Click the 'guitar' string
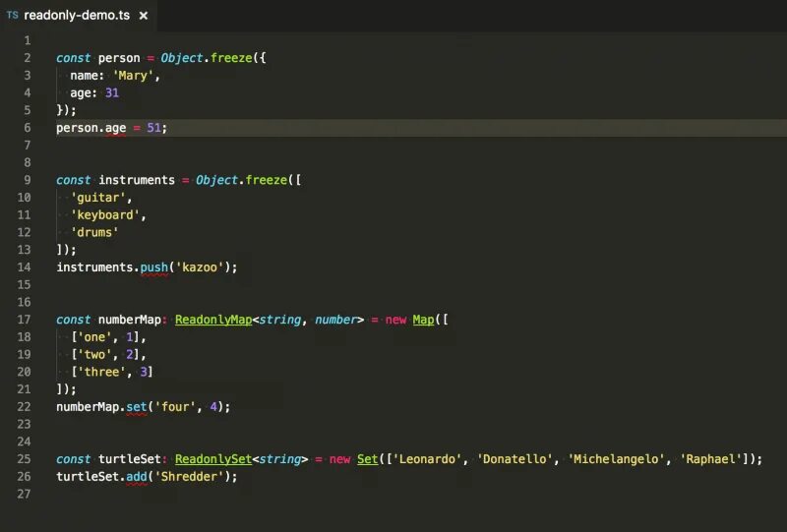787x532 pixels. (x=97, y=198)
